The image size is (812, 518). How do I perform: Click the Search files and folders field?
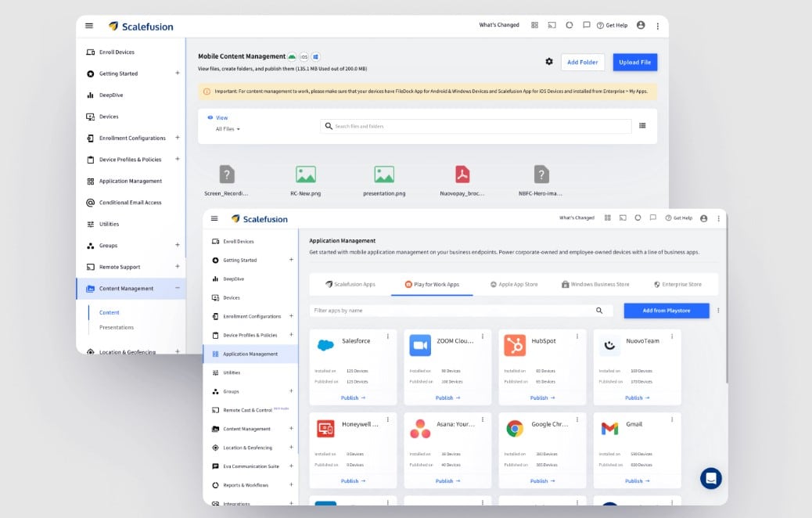(x=476, y=126)
